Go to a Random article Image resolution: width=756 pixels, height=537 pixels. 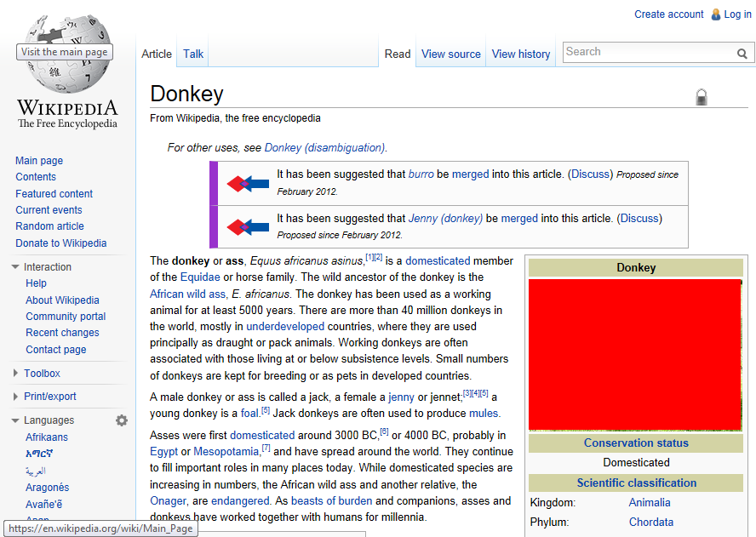[x=49, y=226]
